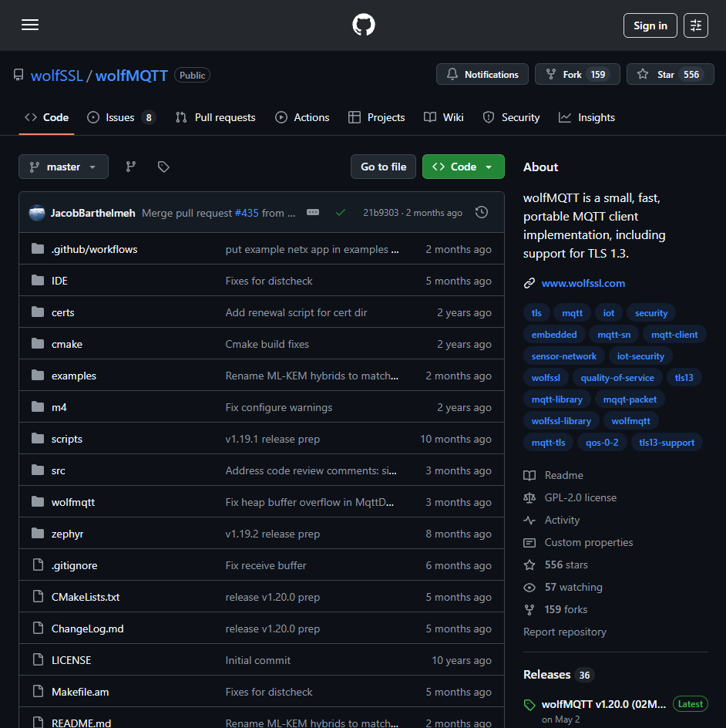This screenshot has width=726, height=728.
Task: Open the certs folder
Action: [x=62, y=312]
